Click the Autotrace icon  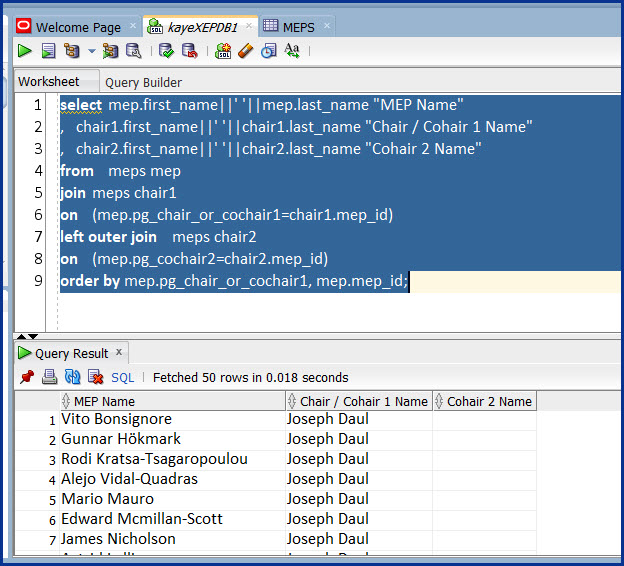point(110,51)
